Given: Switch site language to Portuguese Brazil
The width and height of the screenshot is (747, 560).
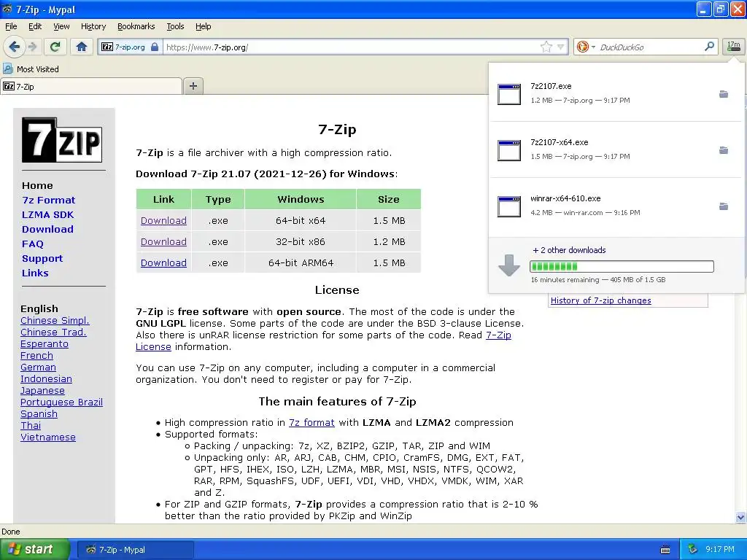Looking at the screenshot, I should (61, 402).
